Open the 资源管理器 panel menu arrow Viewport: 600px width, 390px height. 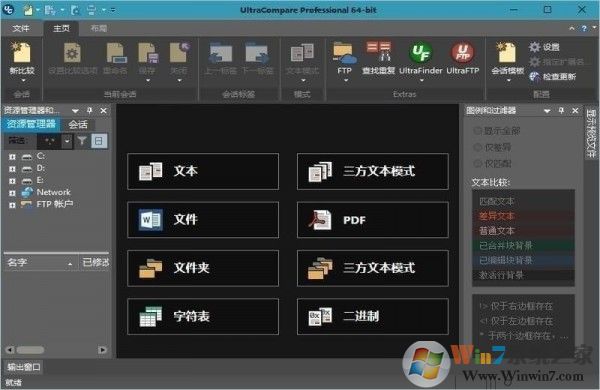coord(75,111)
